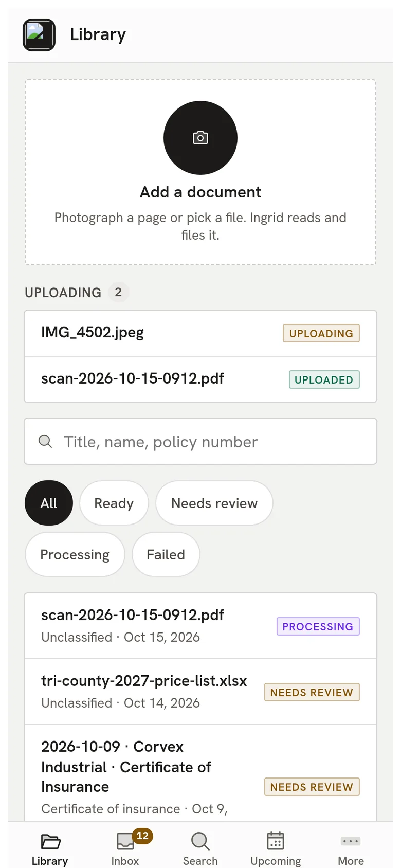Open the Inbox tray icon
The height and width of the screenshot is (868, 401).
pos(125,842)
